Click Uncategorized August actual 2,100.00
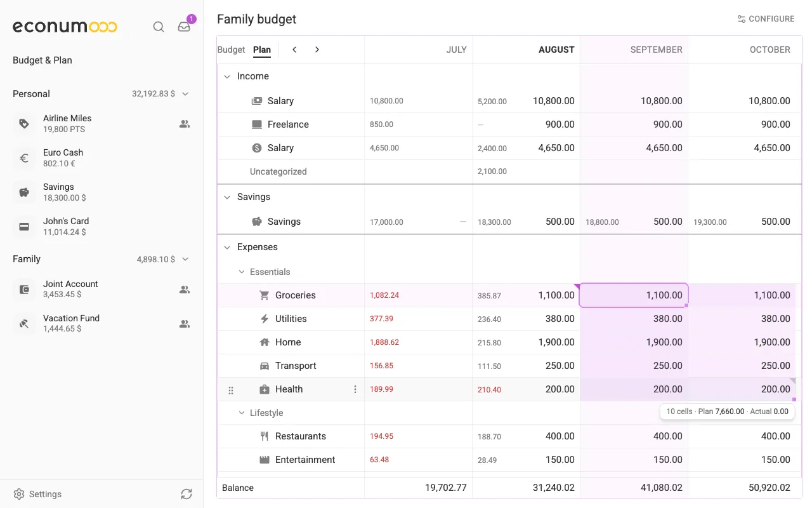This screenshot has height=508, width=812. coord(492,171)
